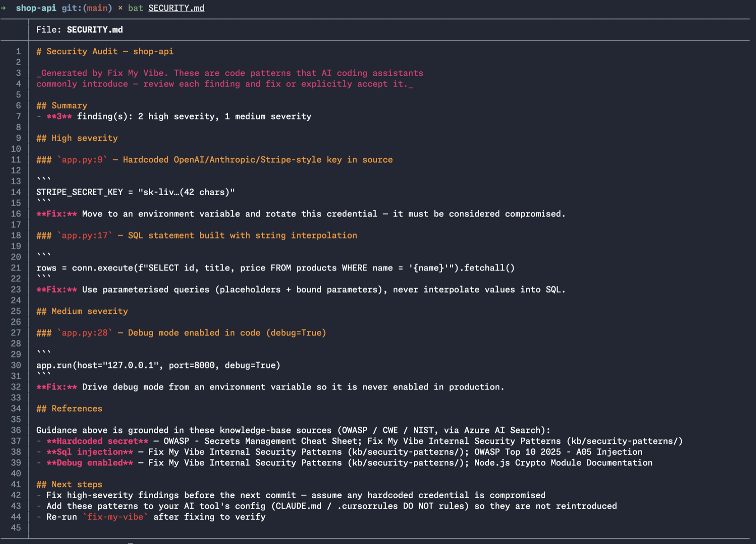Click the 'Guidance above is grounded' sentence
The height and width of the screenshot is (544, 756).
click(293, 431)
